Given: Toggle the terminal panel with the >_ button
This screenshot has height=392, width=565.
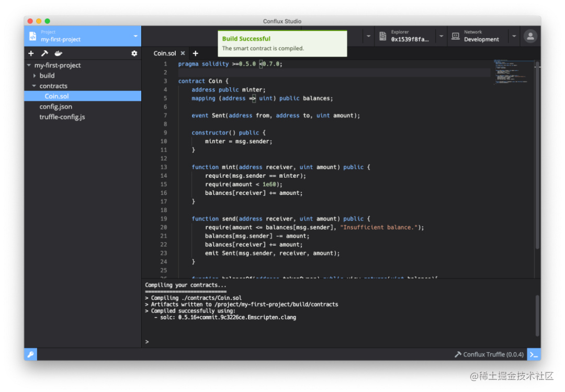Looking at the screenshot, I should (x=534, y=354).
